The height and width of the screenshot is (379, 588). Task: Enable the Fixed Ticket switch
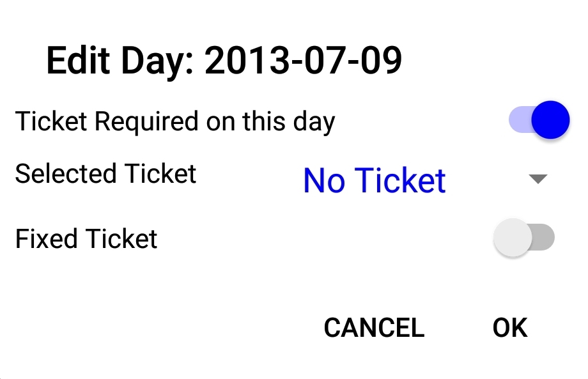(523, 238)
